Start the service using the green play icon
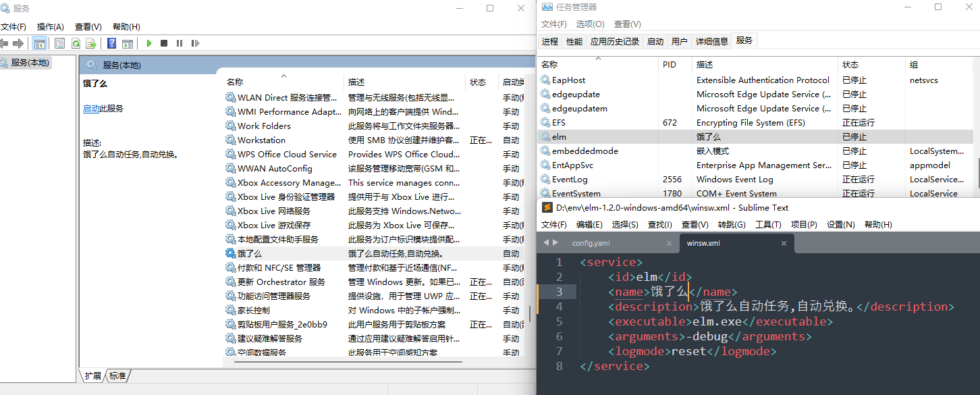The height and width of the screenshot is (395, 980). pos(148,43)
